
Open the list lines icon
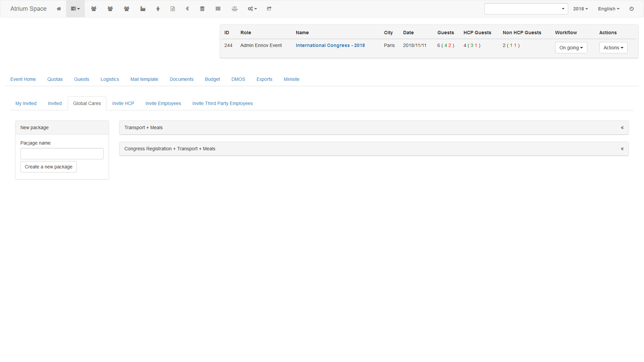coord(218,9)
